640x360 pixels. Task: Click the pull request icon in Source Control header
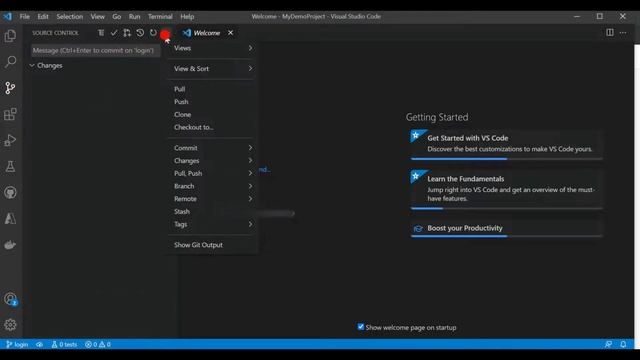click(127, 33)
